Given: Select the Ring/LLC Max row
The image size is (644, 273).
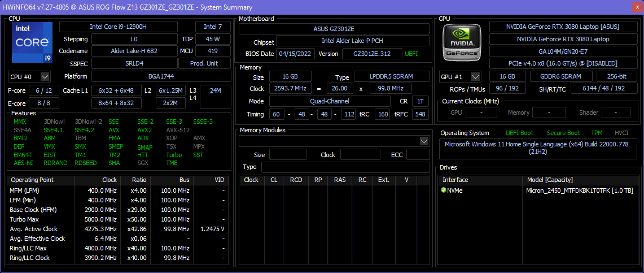Looking at the screenshot, I should (117, 248).
